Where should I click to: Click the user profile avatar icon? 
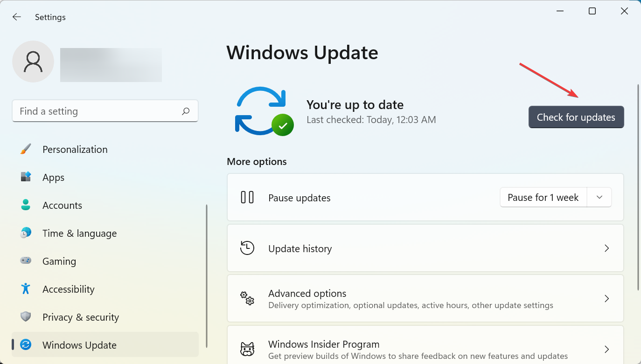point(33,62)
